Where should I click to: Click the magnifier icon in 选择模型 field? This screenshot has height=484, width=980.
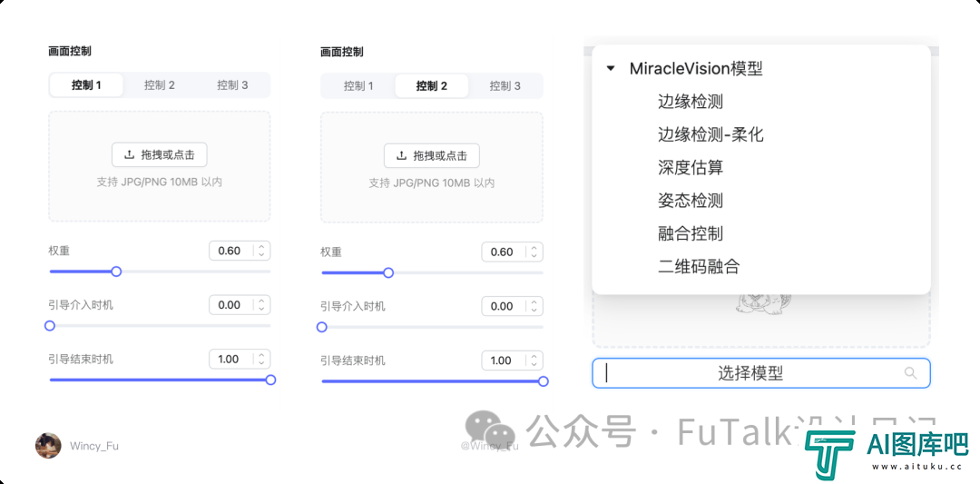911,373
